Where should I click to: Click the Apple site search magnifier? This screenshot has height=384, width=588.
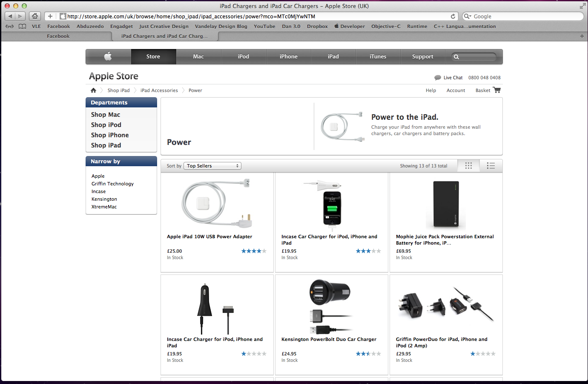pyautogui.click(x=456, y=57)
